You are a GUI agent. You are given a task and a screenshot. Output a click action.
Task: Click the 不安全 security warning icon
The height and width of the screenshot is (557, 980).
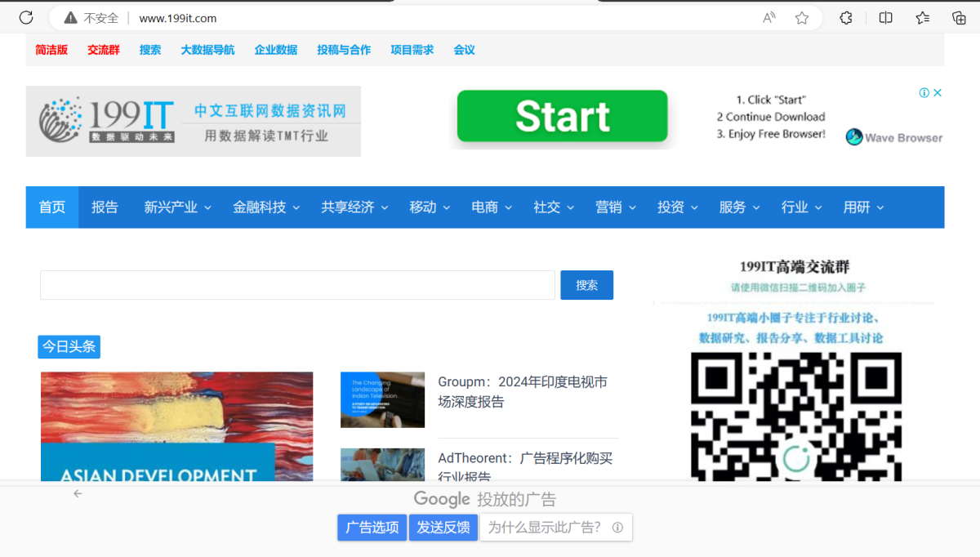point(69,17)
